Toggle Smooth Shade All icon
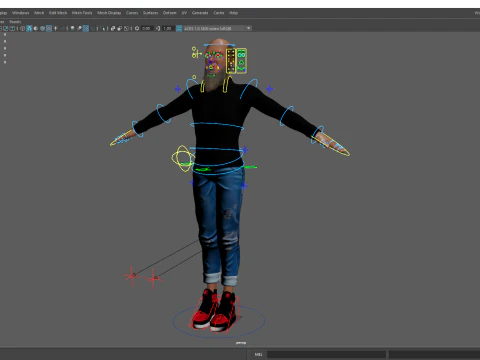Image resolution: width=480 pixels, height=360 pixels. tap(29, 28)
